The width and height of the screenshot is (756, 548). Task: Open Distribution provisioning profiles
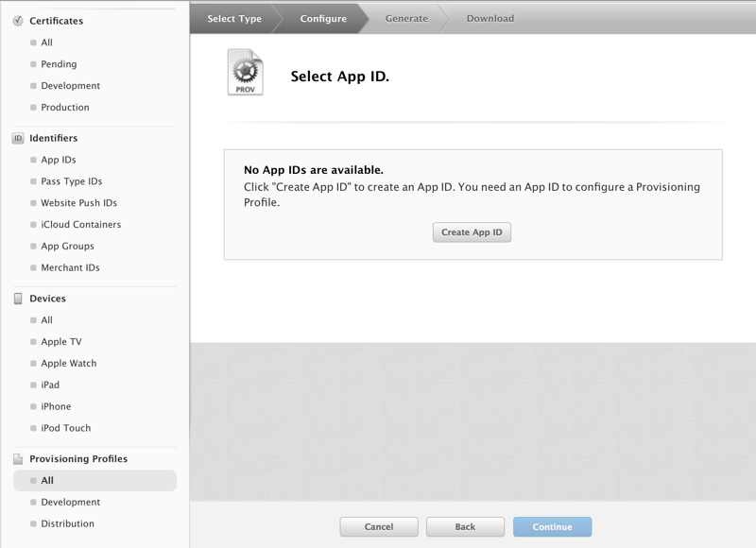[67, 523]
